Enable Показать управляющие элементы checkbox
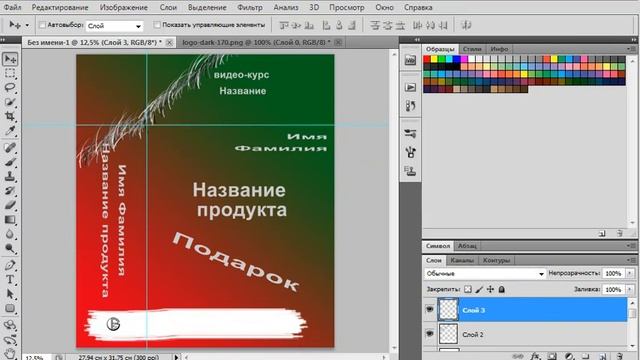 [157, 25]
